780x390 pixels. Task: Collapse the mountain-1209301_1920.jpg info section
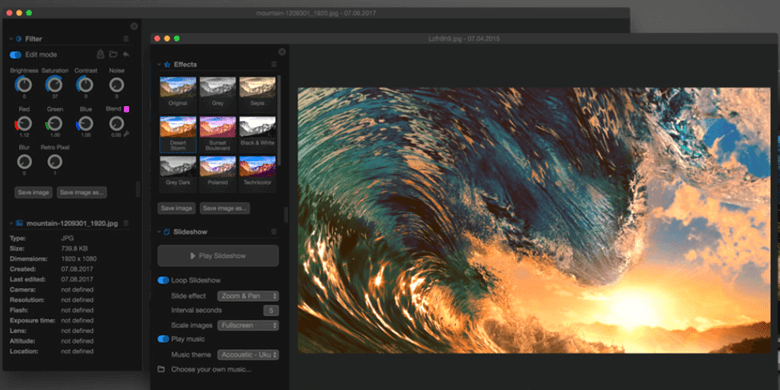11,223
